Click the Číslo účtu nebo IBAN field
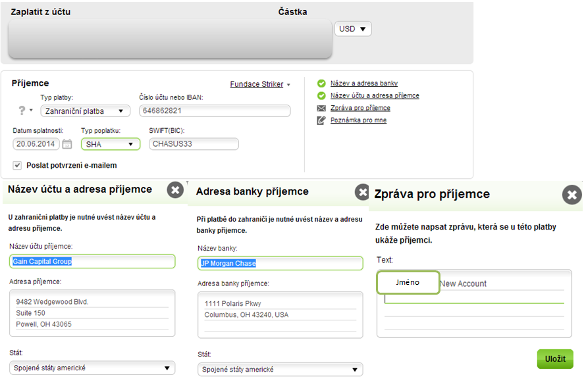584x392 pixels. pos(215,111)
